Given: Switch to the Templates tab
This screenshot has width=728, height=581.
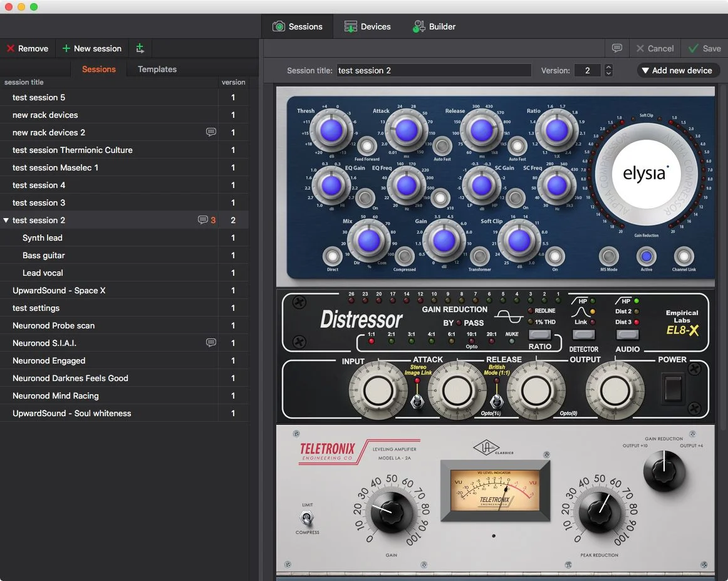Looking at the screenshot, I should pos(157,69).
